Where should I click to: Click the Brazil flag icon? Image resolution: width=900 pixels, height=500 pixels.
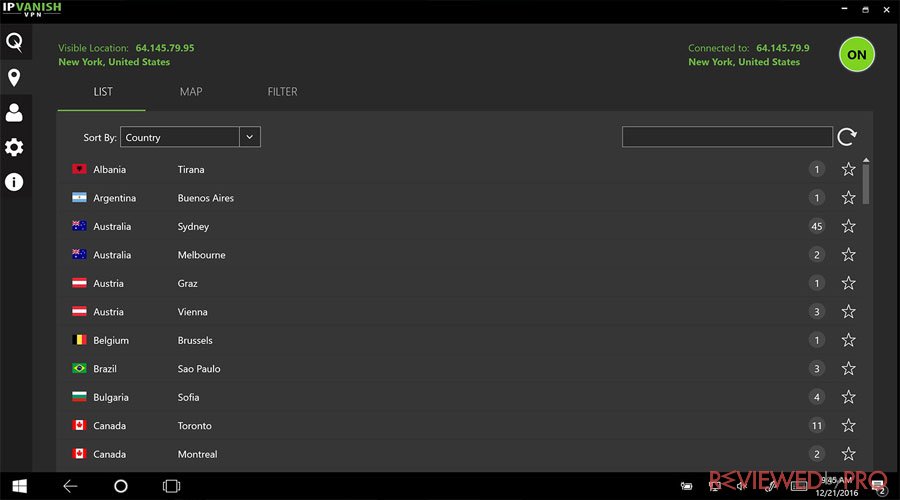[x=79, y=368]
